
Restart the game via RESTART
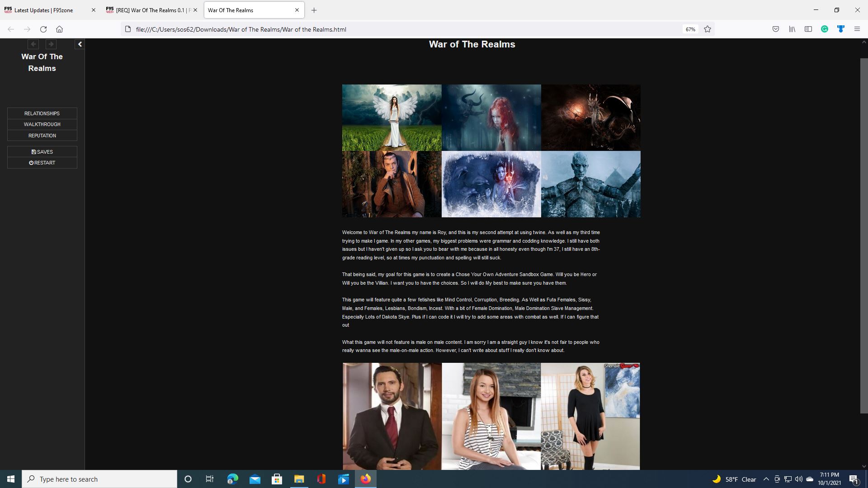(42, 163)
